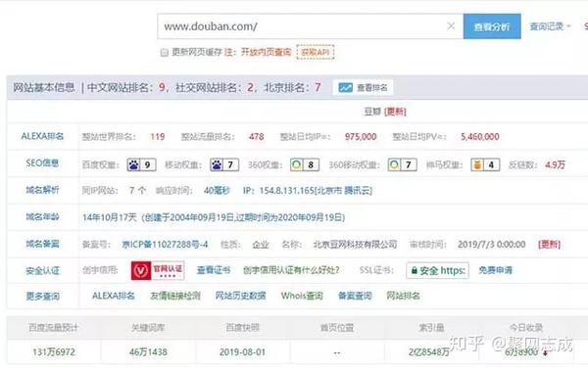Click the 首页位置 column header

[337, 328]
